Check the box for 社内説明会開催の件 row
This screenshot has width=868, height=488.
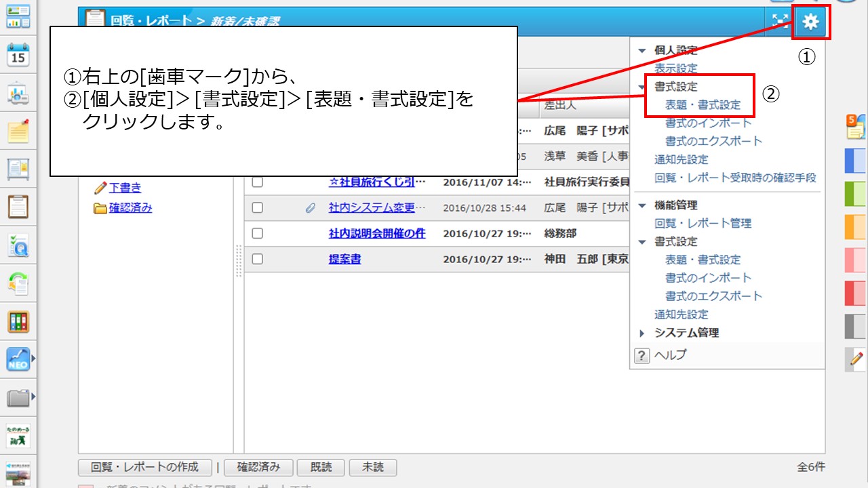pos(257,233)
